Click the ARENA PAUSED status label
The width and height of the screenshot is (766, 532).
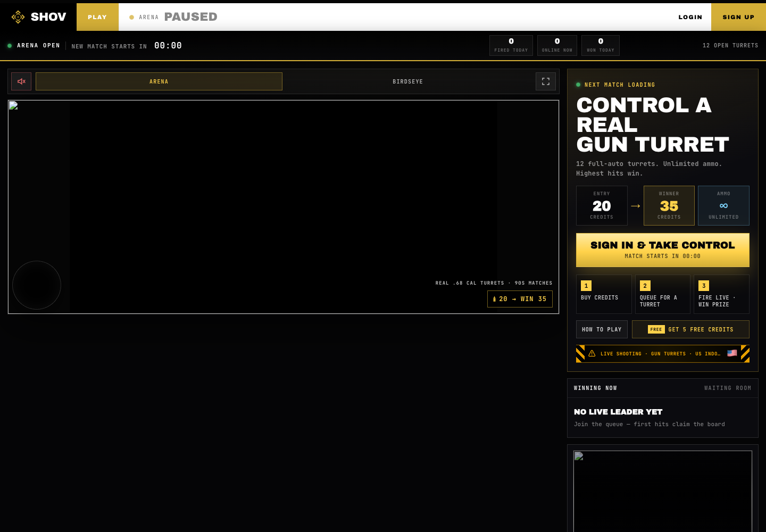(x=173, y=17)
